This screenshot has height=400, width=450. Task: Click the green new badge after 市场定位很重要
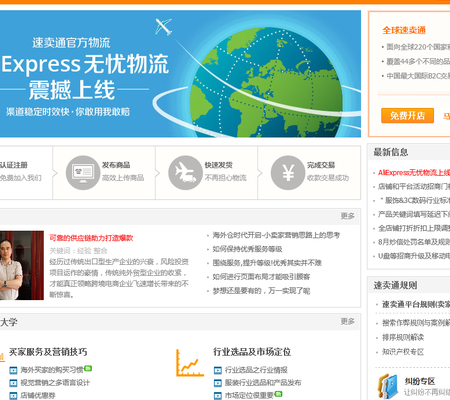(278, 394)
